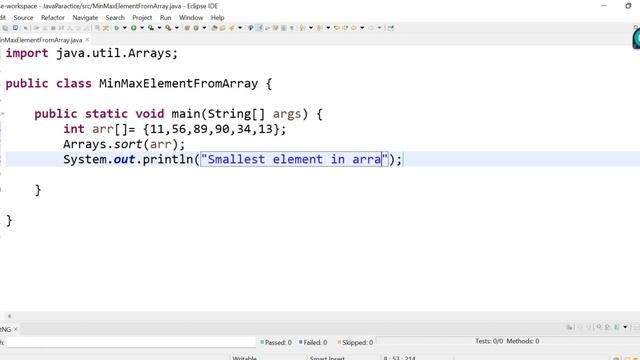
Task: Click the TestNG search input field
Action: click(x=131, y=342)
